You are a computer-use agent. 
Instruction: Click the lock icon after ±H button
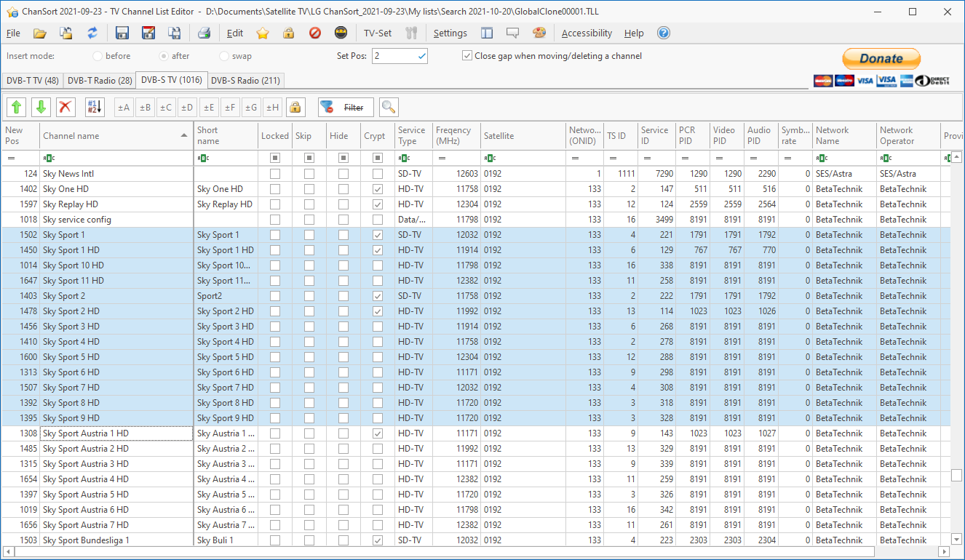point(295,107)
